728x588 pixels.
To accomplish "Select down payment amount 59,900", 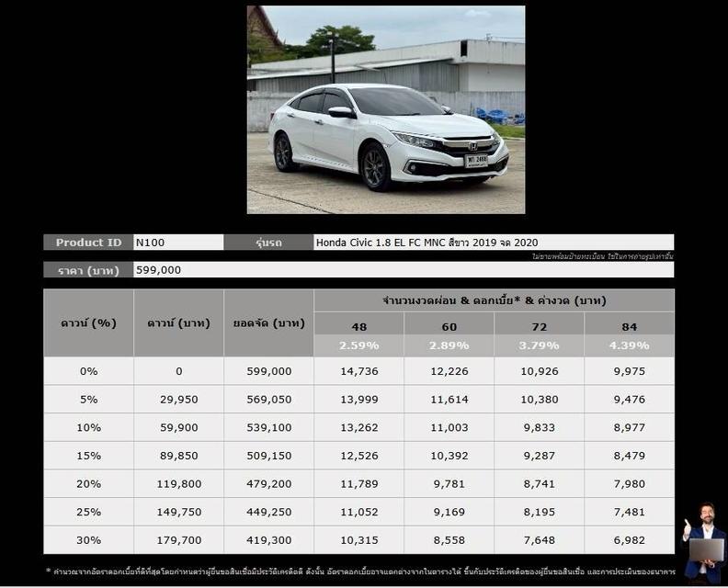I will (178, 427).
